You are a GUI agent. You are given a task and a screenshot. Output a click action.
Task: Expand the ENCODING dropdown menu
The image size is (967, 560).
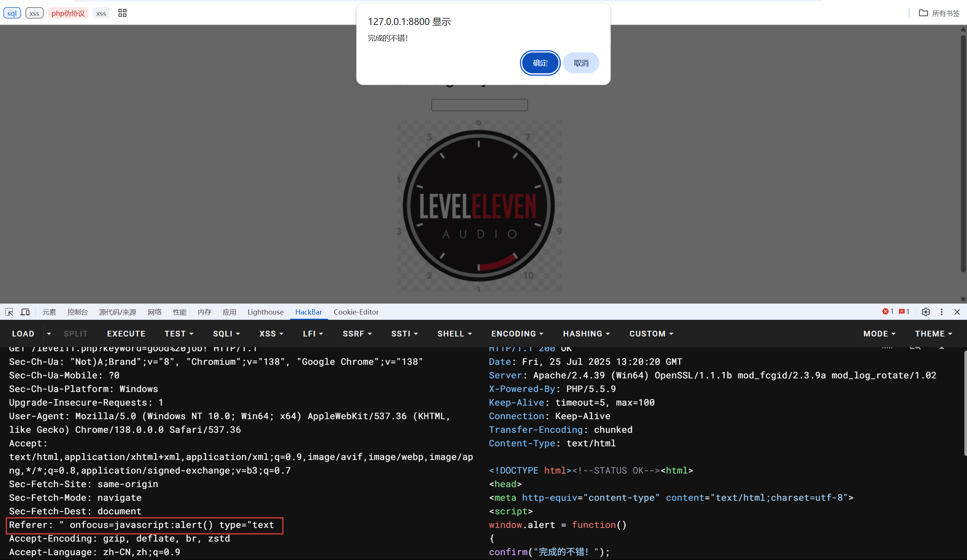pyautogui.click(x=517, y=334)
